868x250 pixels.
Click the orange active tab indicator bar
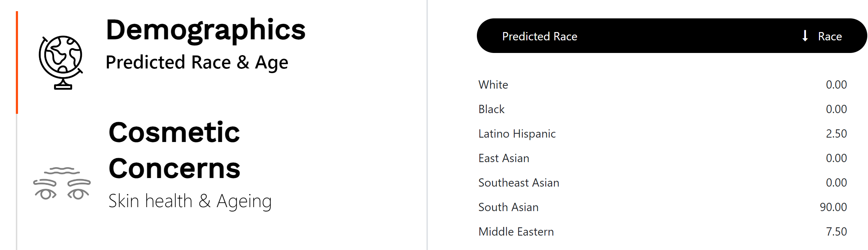point(17,63)
